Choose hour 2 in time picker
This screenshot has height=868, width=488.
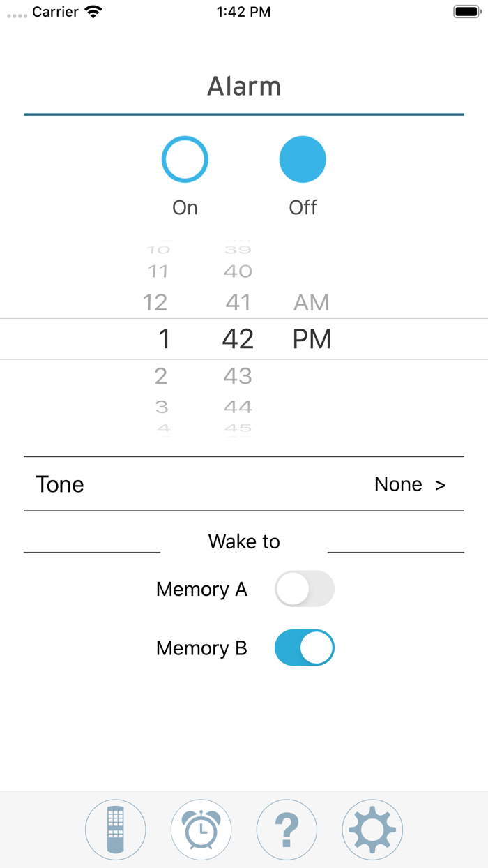point(161,376)
